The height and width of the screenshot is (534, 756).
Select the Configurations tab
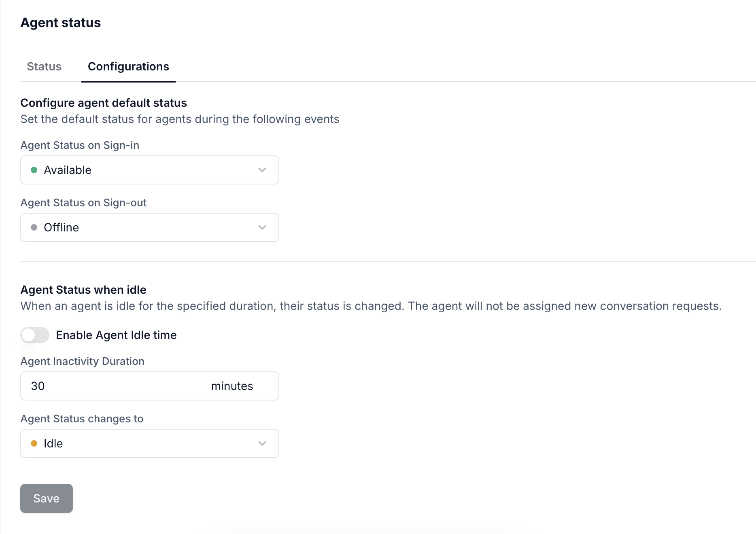[128, 66]
